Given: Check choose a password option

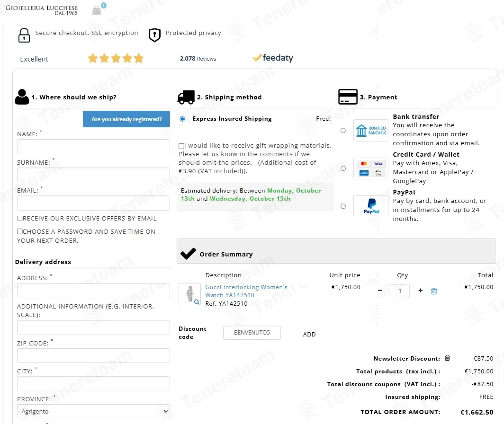Looking at the screenshot, I should click(19, 231).
